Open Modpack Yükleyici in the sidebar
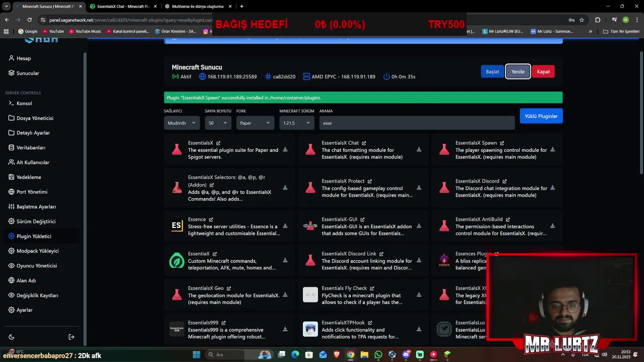 tap(37, 251)
